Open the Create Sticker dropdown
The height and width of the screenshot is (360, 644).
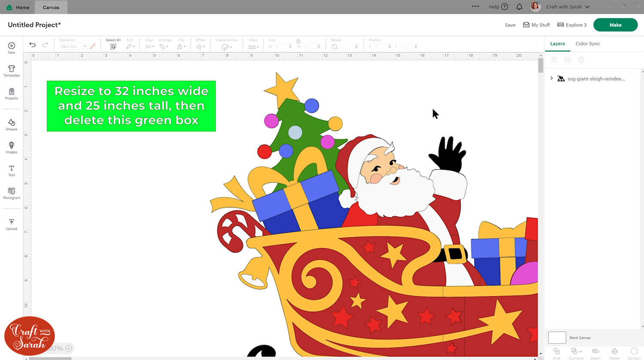[x=226, y=47]
